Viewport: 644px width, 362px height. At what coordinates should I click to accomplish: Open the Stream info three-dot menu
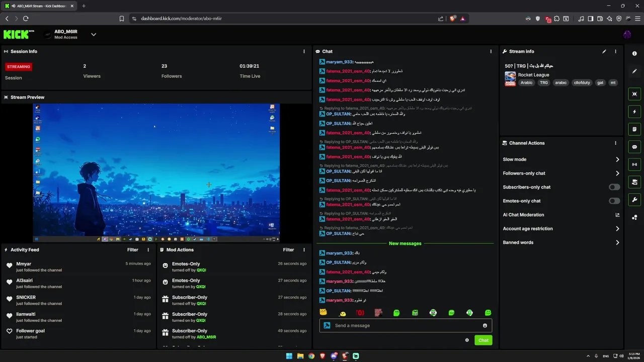click(x=615, y=51)
